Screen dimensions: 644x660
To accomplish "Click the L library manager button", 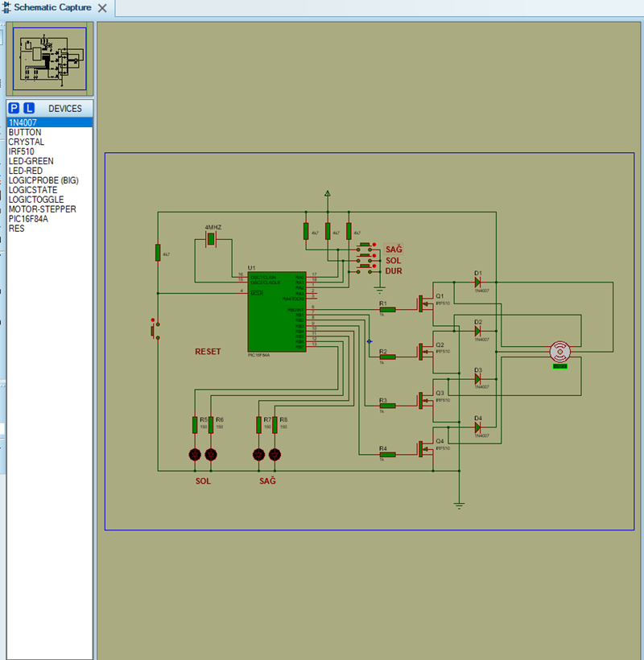I will pos(29,108).
